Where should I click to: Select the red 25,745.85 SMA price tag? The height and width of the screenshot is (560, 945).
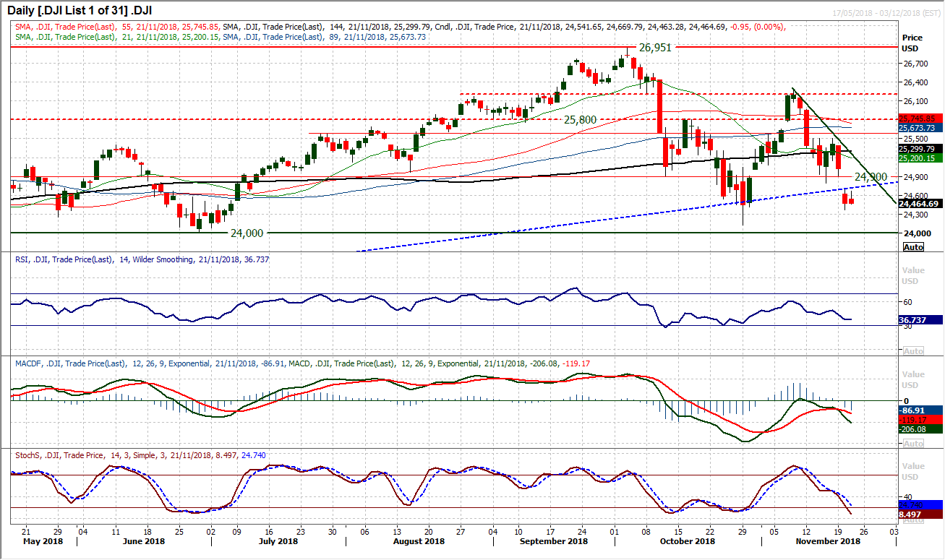[920, 119]
